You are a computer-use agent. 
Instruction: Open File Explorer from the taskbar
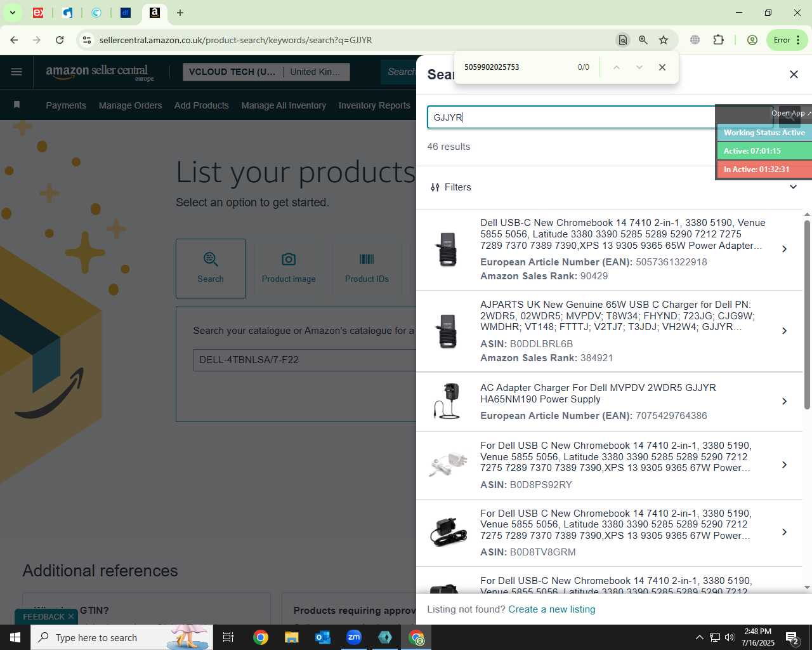(x=291, y=637)
